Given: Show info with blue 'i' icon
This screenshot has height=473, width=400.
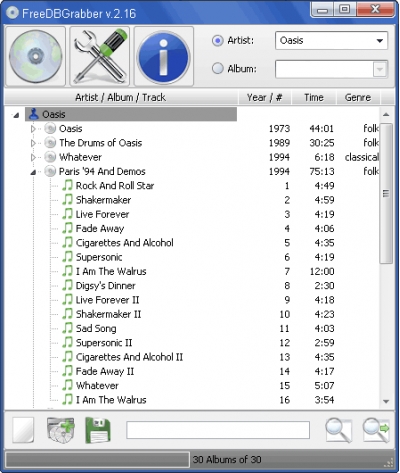Looking at the screenshot, I should click(x=164, y=56).
